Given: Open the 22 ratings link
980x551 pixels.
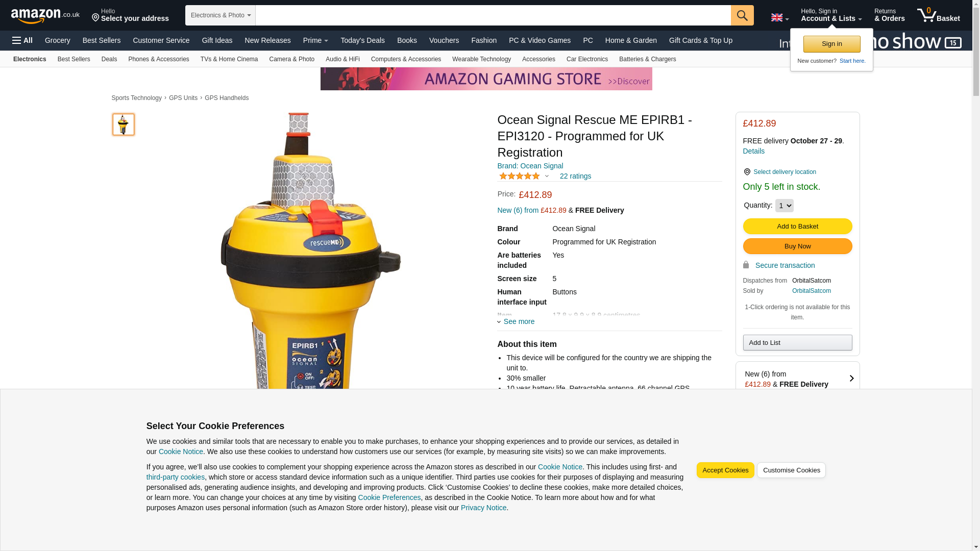Looking at the screenshot, I should pos(575,176).
